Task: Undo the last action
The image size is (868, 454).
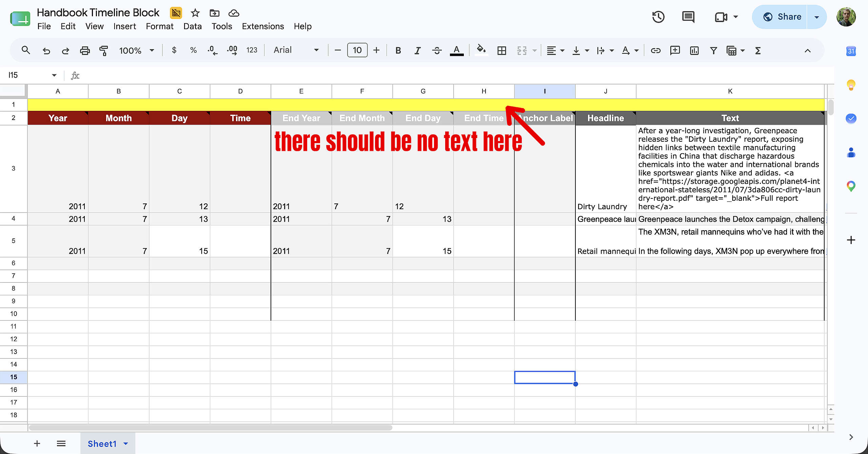Action: click(x=46, y=51)
